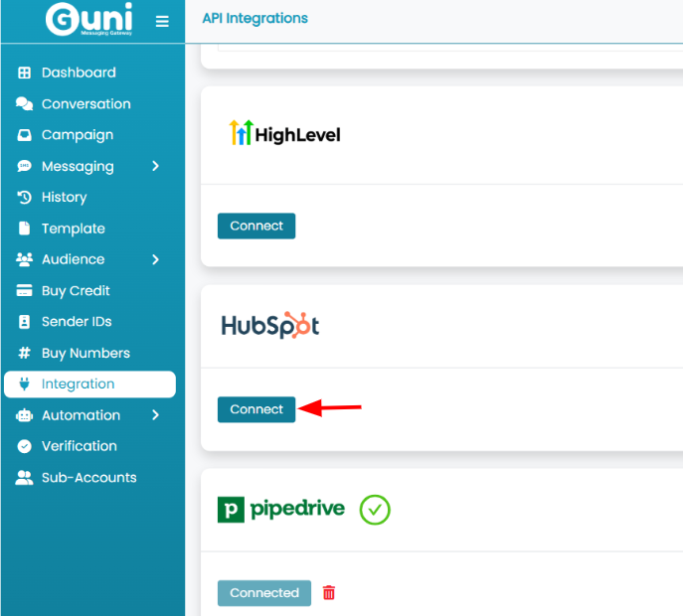Viewport: 683px width, 616px height.
Task: Click the Guni Messaging Gateway logo
Action: [89, 19]
